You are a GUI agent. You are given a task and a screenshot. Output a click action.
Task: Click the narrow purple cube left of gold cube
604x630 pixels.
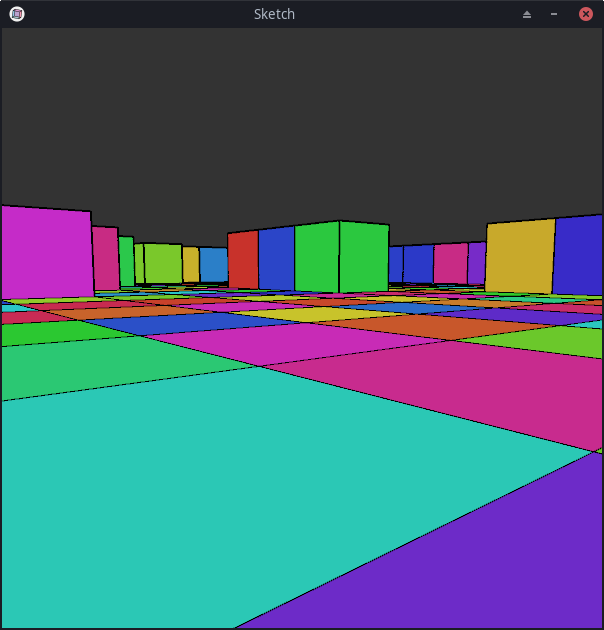click(x=476, y=264)
